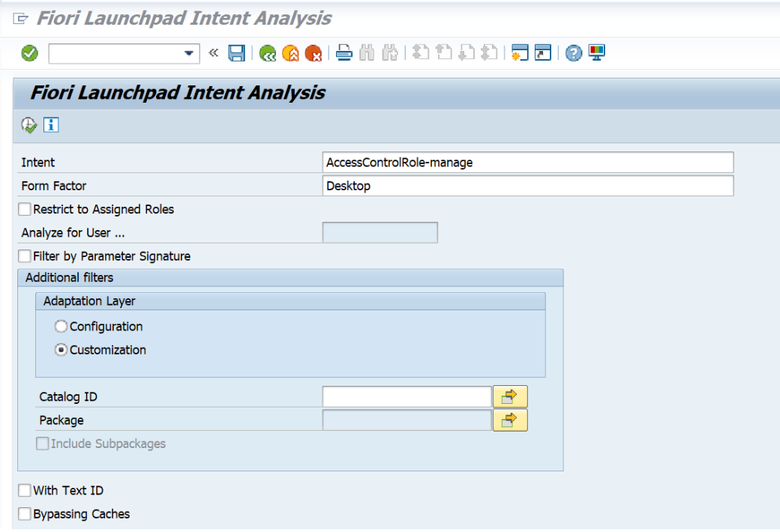Image resolution: width=780 pixels, height=532 pixels.
Task: Open Package multiple selection button
Action: 510,420
